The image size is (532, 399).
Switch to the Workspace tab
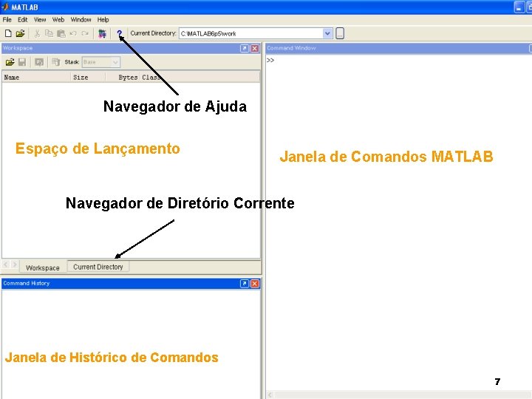tap(43, 267)
